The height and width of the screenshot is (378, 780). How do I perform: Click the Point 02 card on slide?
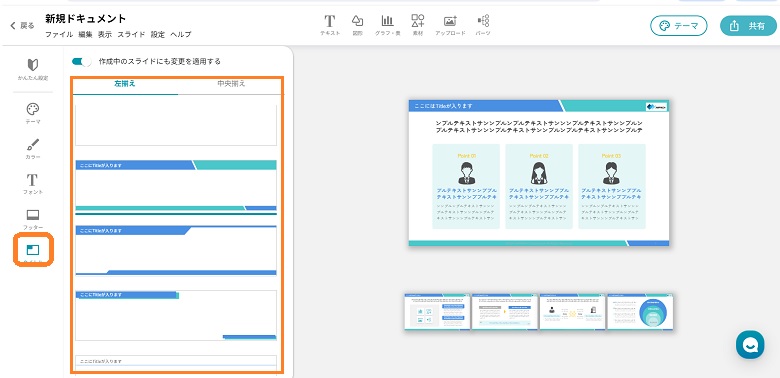pyautogui.click(x=539, y=187)
